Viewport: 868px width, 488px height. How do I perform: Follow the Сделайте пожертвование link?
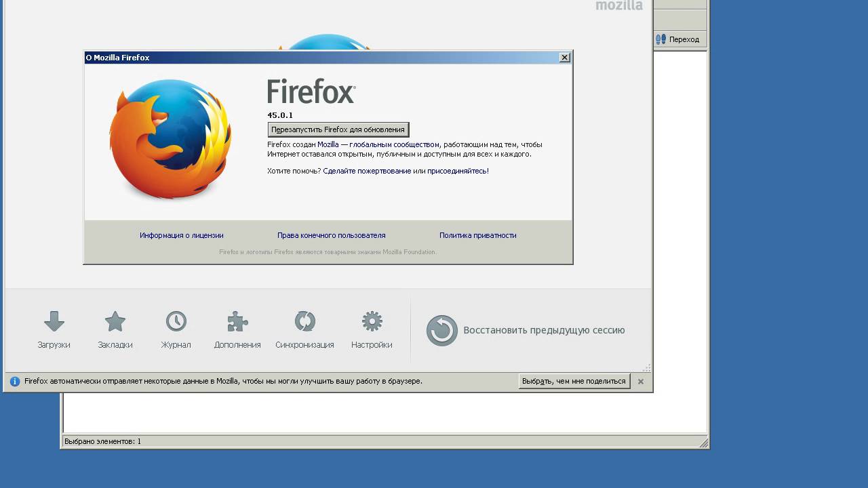[367, 171]
